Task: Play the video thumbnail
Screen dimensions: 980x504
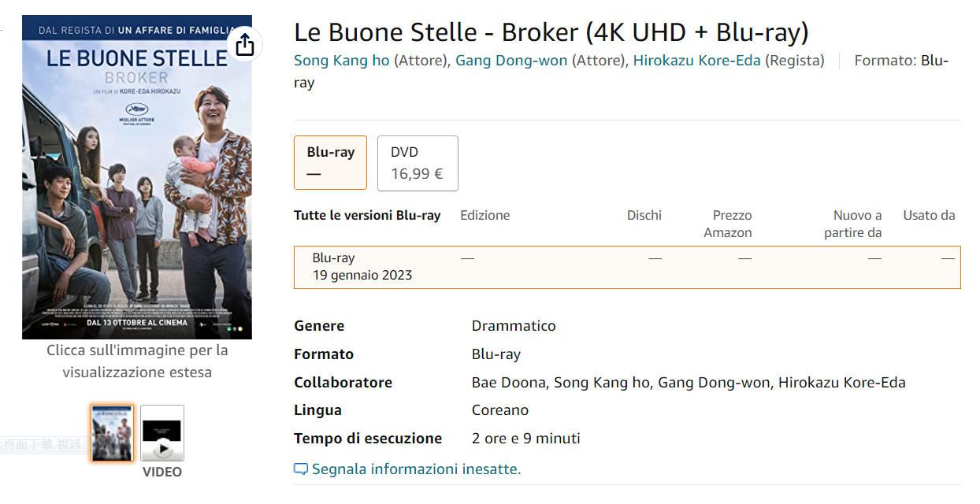Action: pyautogui.click(x=162, y=433)
